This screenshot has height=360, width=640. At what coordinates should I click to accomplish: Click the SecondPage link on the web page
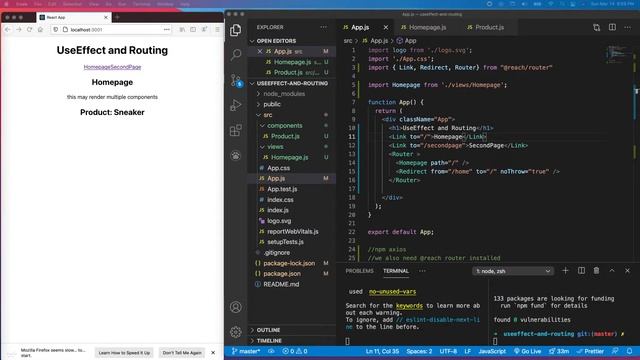click(x=126, y=67)
